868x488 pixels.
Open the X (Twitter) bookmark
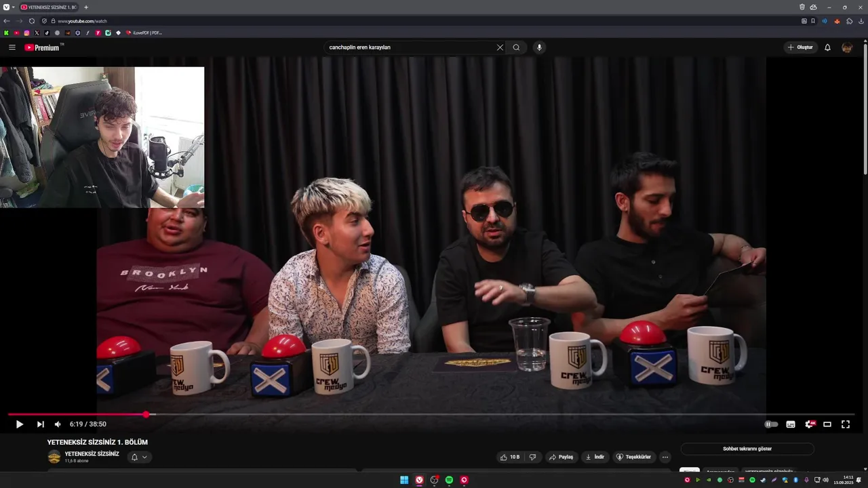pos(37,33)
